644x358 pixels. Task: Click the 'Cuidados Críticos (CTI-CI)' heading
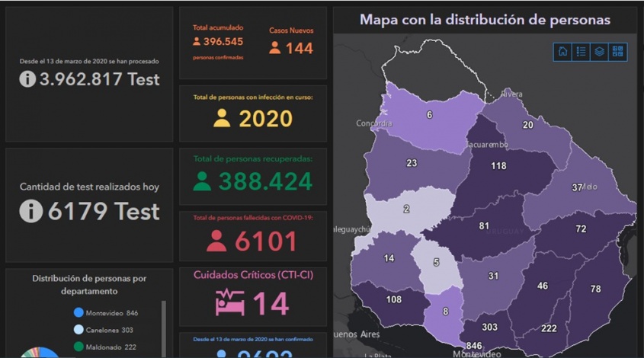(x=254, y=275)
